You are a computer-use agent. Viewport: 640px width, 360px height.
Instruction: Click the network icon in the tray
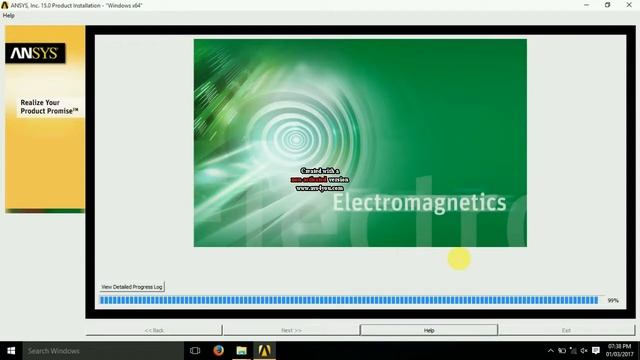[573, 351]
